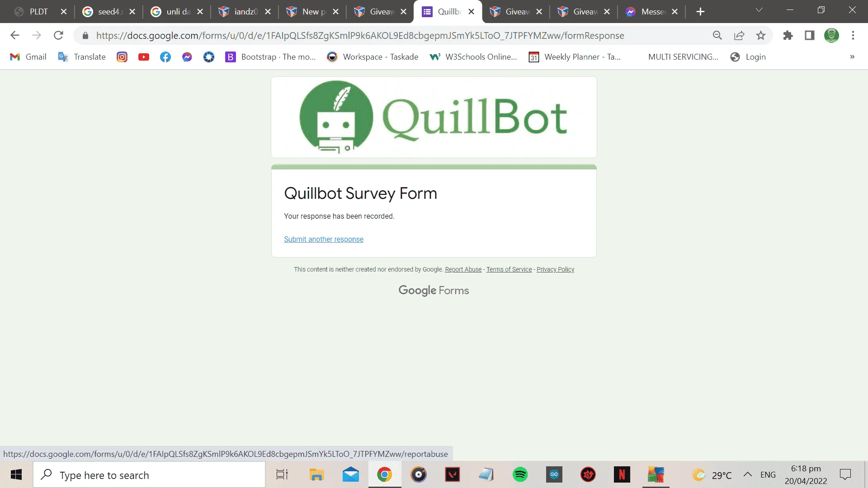Image resolution: width=868 pixels, height=488 pixels.
Task: Open the tab search dropdown arrow
Action: [759, 10]
